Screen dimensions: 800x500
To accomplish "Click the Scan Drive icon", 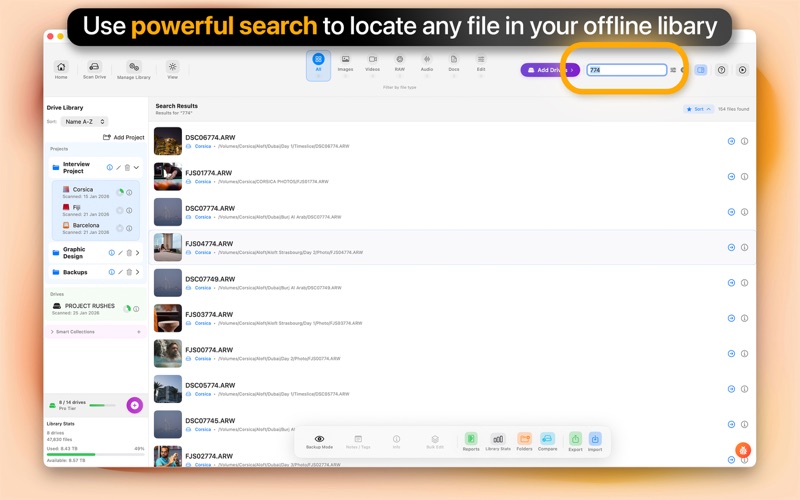I will (94, 67).
